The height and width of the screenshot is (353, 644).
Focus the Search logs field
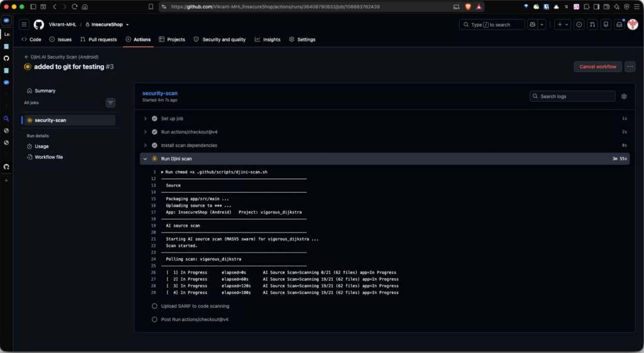click(572, 96)
